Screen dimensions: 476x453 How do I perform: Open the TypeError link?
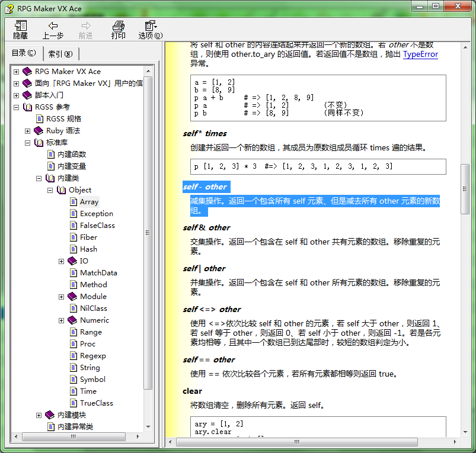[x=420, y=54]
